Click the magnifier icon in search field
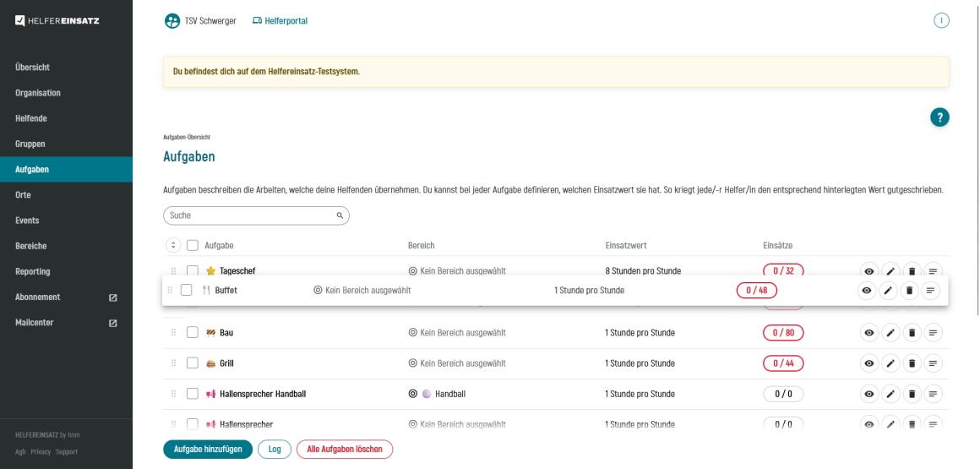This screenshot has width=980, height=469. tap(340, 215)
